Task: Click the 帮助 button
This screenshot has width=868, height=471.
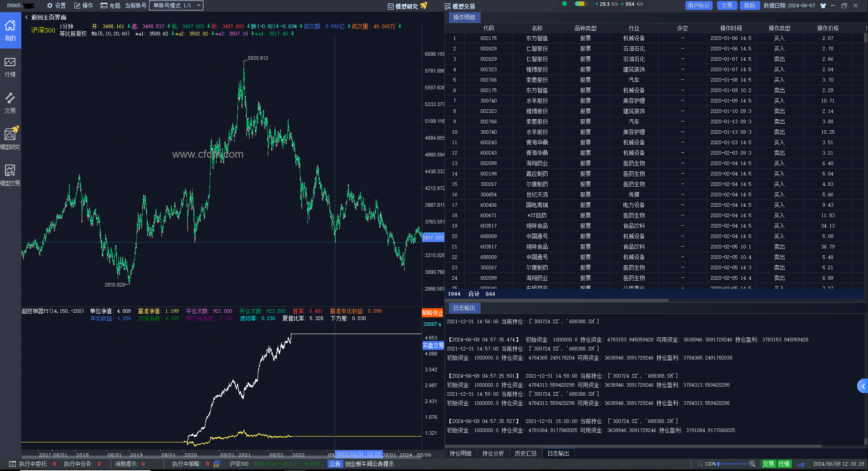Action: pyautogui.click(x=750, y=5)
